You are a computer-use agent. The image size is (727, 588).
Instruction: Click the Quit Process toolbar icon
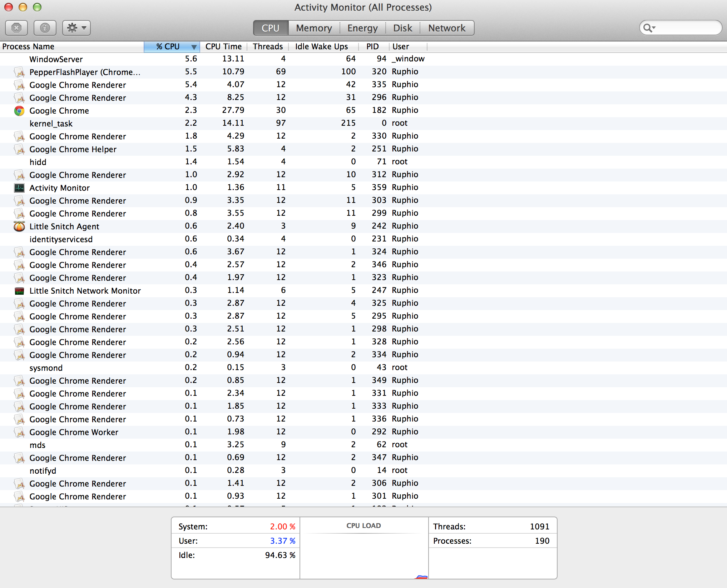tap(16, 28)
